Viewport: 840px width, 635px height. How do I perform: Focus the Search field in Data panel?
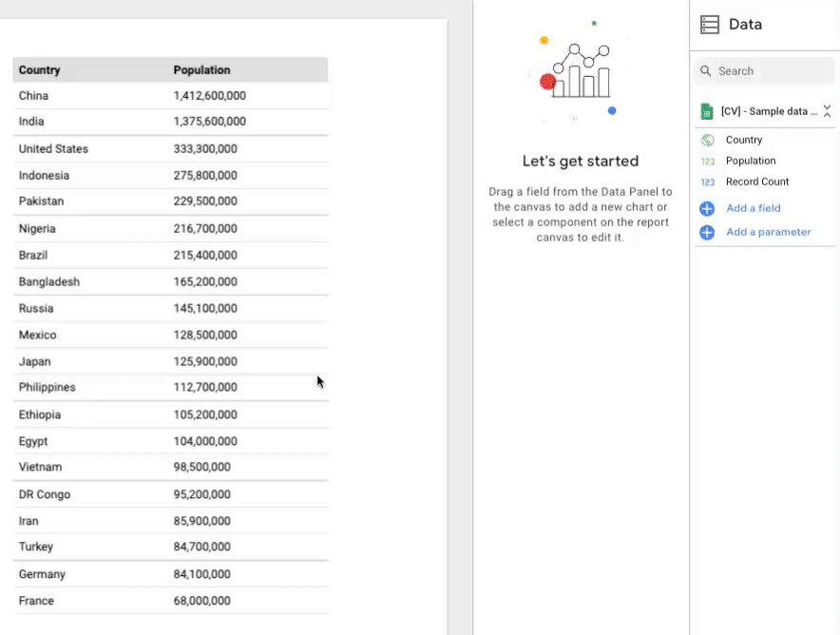(772, 71)
